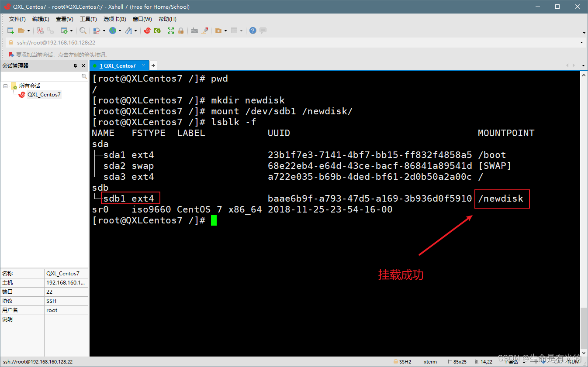Open the Xftp red swirl icon
The image size is (588, 367).
coord(147,31)
